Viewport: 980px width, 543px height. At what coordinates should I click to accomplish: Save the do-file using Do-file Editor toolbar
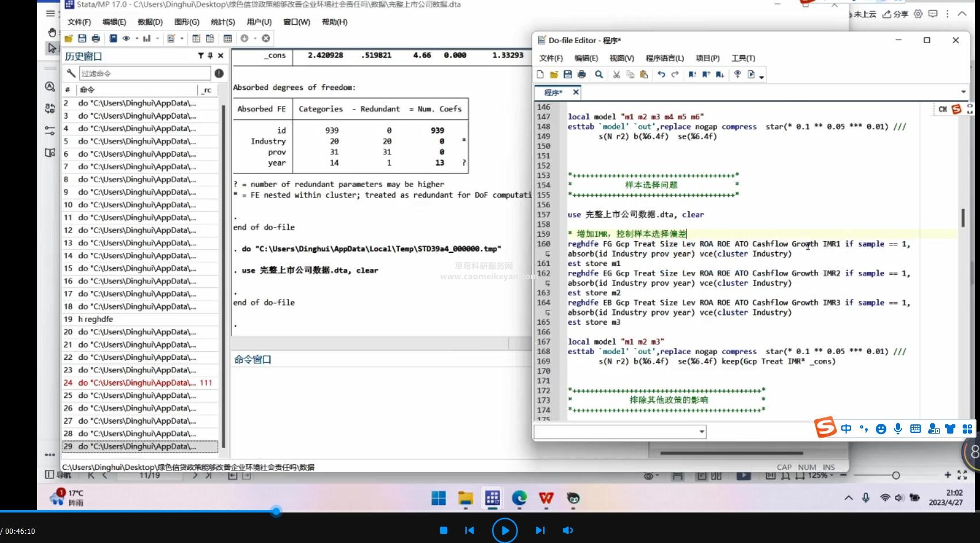point(567,74)
